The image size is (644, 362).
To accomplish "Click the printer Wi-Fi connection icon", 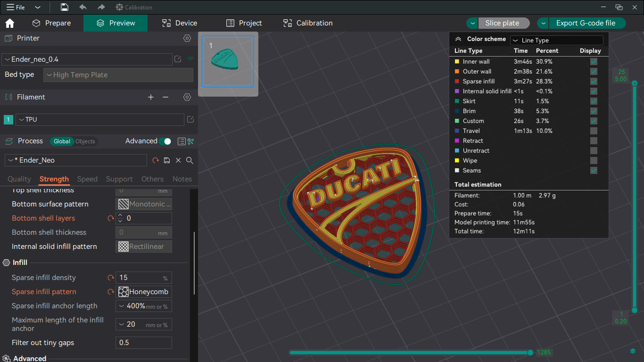I will pyautogui.click(x=190, y=59).
